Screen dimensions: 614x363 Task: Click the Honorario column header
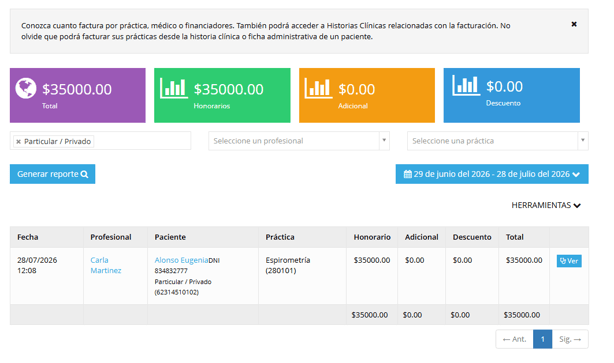point(372,237)
